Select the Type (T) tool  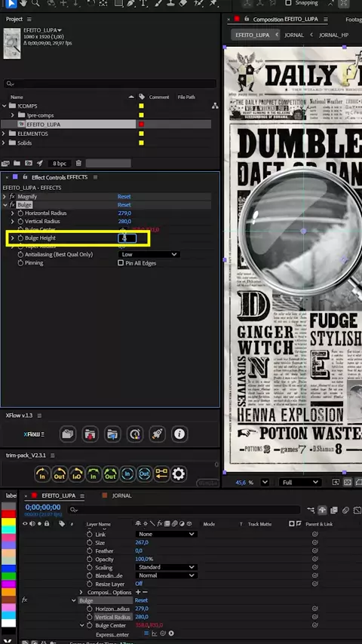click(143, 3)
